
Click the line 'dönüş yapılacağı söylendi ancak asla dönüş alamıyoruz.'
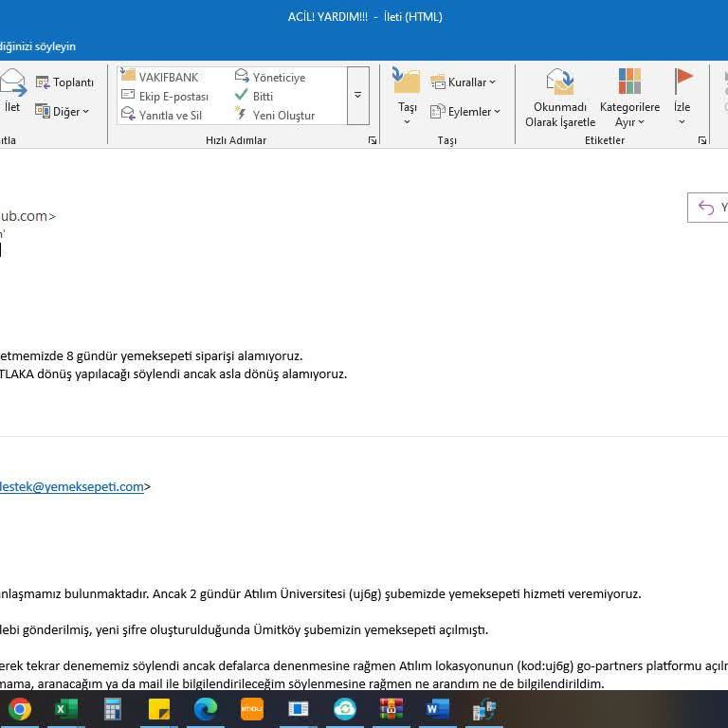coord(191,374)
